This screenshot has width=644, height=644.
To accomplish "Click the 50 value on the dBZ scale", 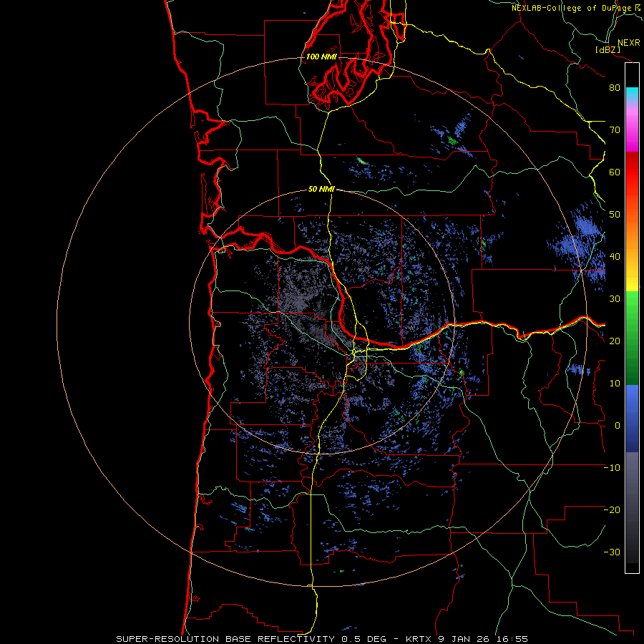I will click(x=615, y=215).
